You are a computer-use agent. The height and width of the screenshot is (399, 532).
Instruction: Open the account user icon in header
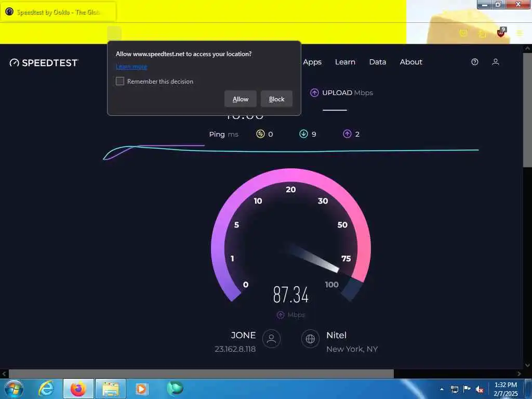tap(495, 62)
